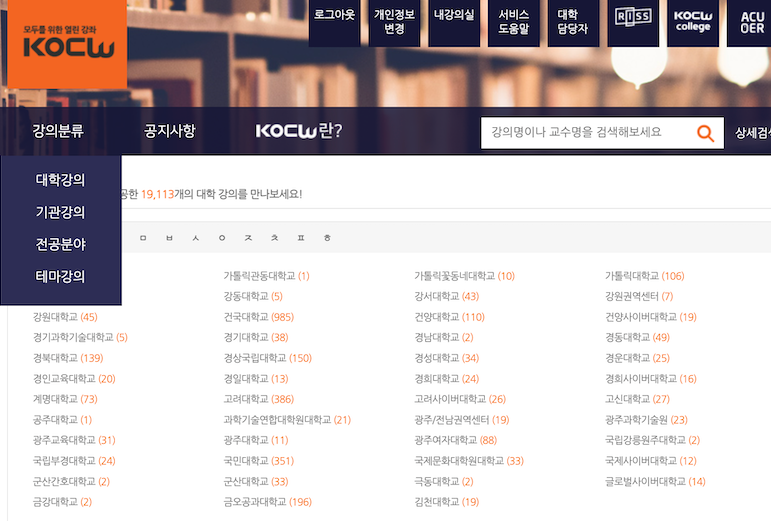
Task: Open 고신대학교 (27) lectures
Action: [637, 399]
